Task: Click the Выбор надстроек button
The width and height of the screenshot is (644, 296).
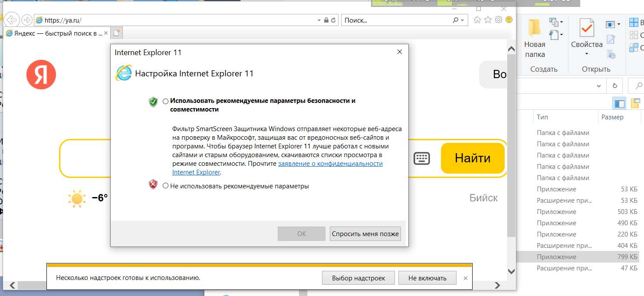Action: [x=358, y=278]
